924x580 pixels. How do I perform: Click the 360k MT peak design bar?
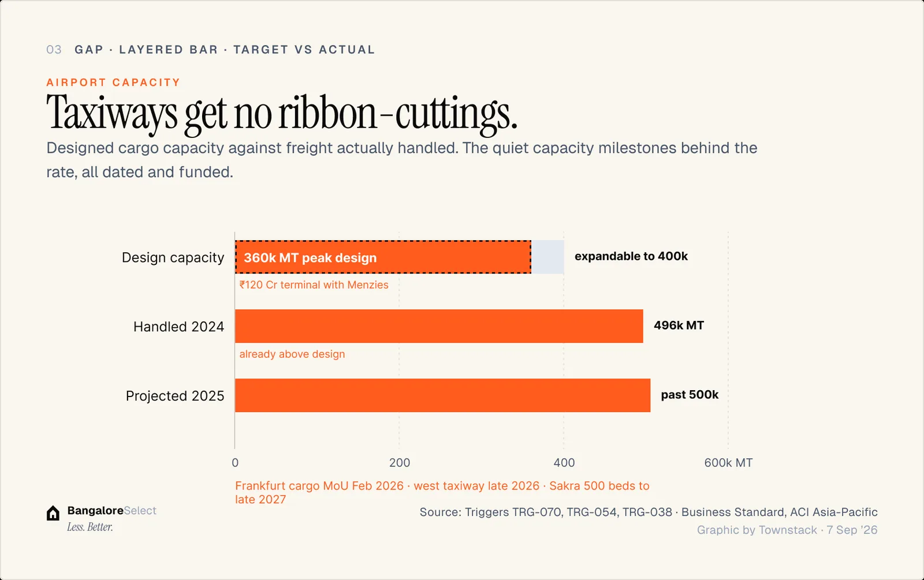tap(383, 257)
